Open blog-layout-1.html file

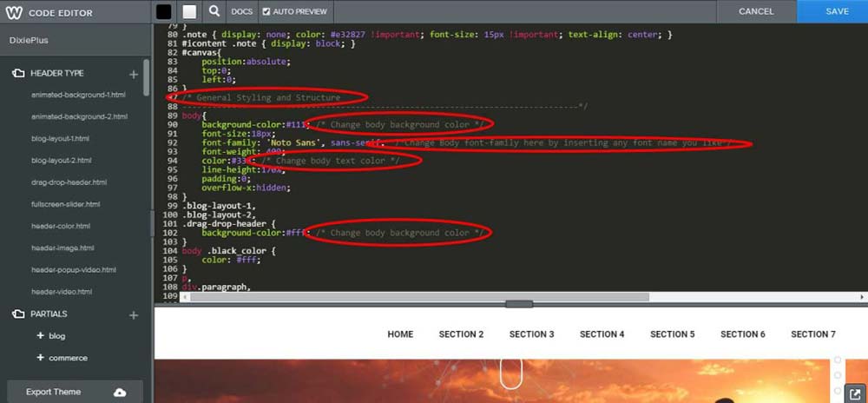(x=61, y=138)
